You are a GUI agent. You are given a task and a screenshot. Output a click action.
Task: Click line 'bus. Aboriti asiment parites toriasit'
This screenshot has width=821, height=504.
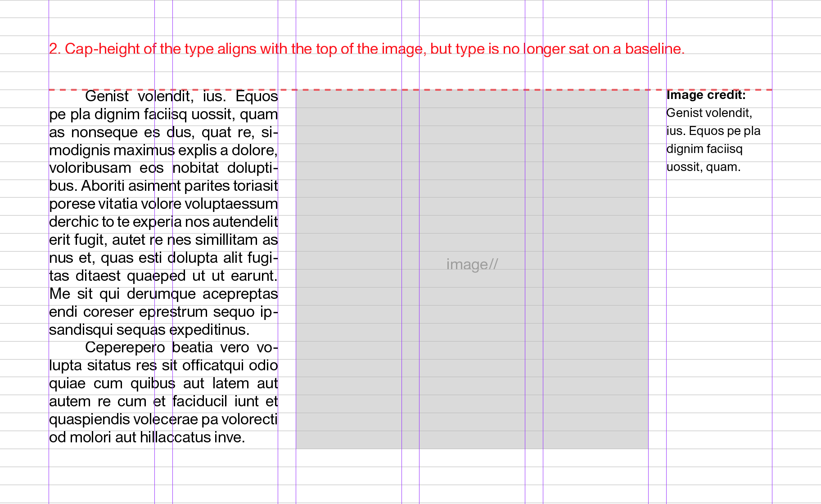point(163,186)
